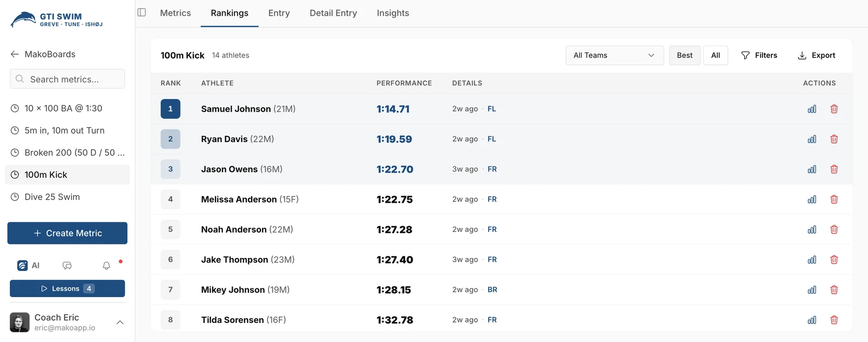Open the All Teams dropdown

point(615,55)
